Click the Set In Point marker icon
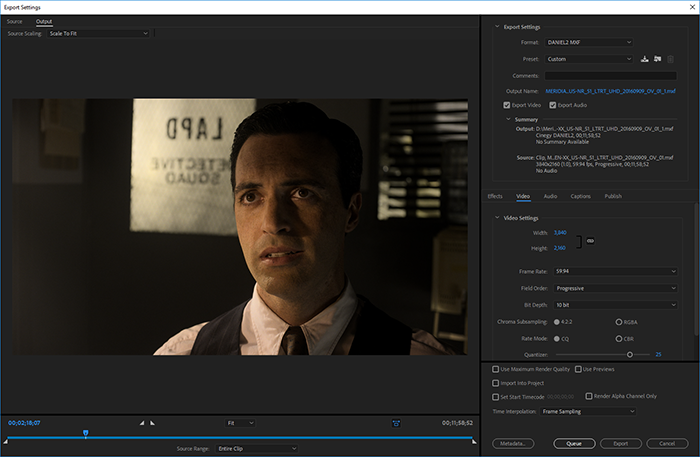This screenshot has height=457, width=700. point(141,423)
